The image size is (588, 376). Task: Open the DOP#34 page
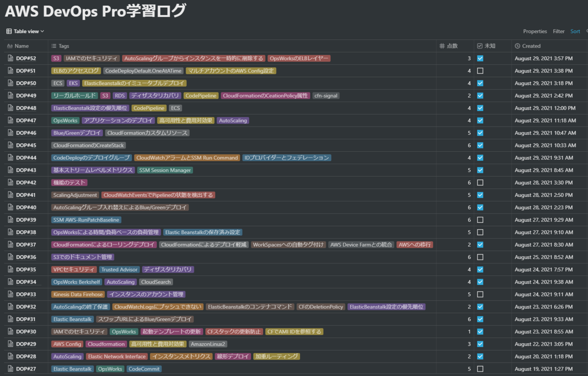point(26,282)
